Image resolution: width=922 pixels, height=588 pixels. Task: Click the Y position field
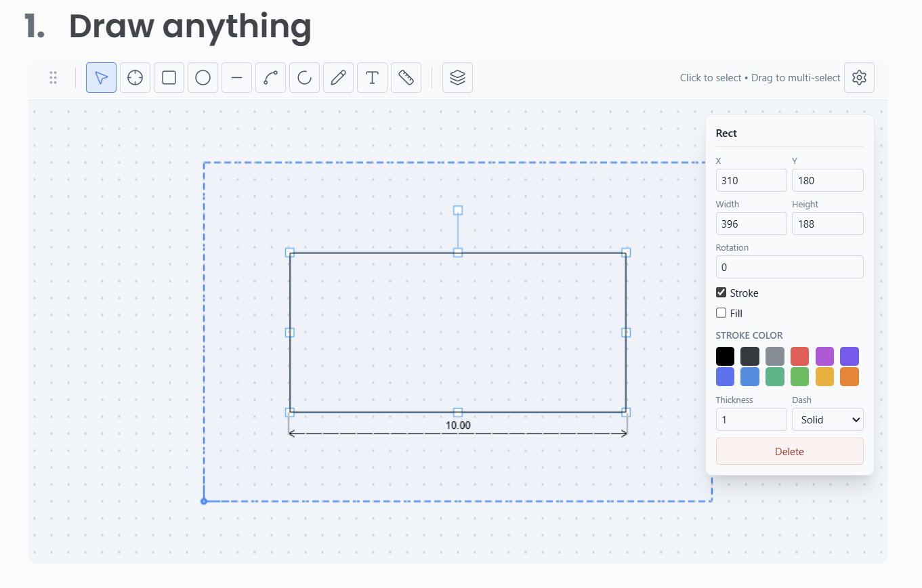click(828, 180)
